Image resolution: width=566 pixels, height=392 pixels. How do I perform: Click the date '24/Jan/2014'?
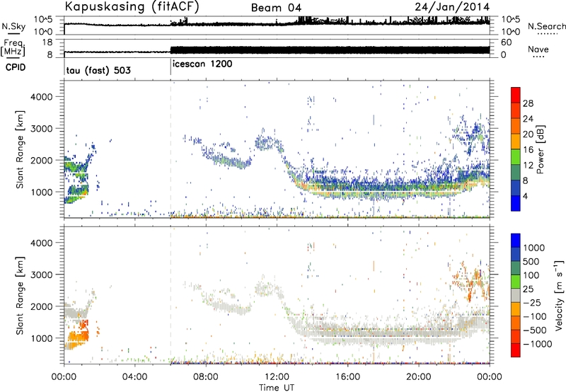[452, 7]
